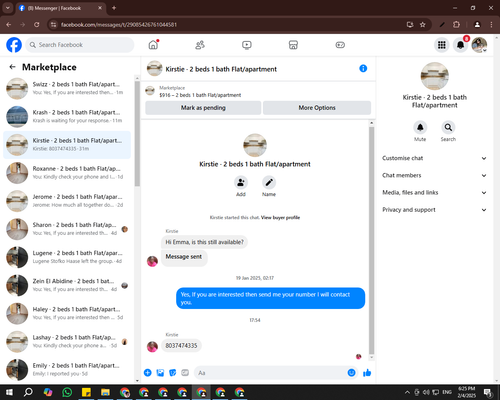This screenshot has height=400, width=500.
Task: Open the Krash conversation
Action: pyautogui.click(x=67, y=117)
